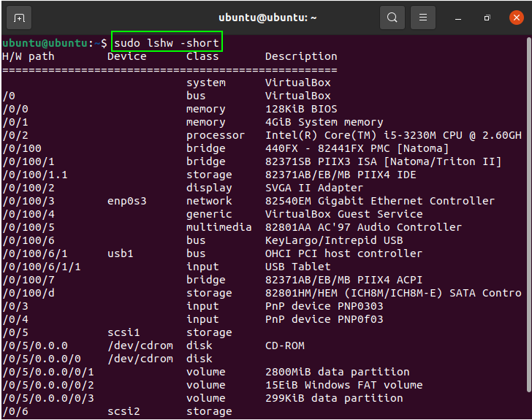The image size is (532, 420).
Task: Click the usb1 device name
Action: pos(121,253)
